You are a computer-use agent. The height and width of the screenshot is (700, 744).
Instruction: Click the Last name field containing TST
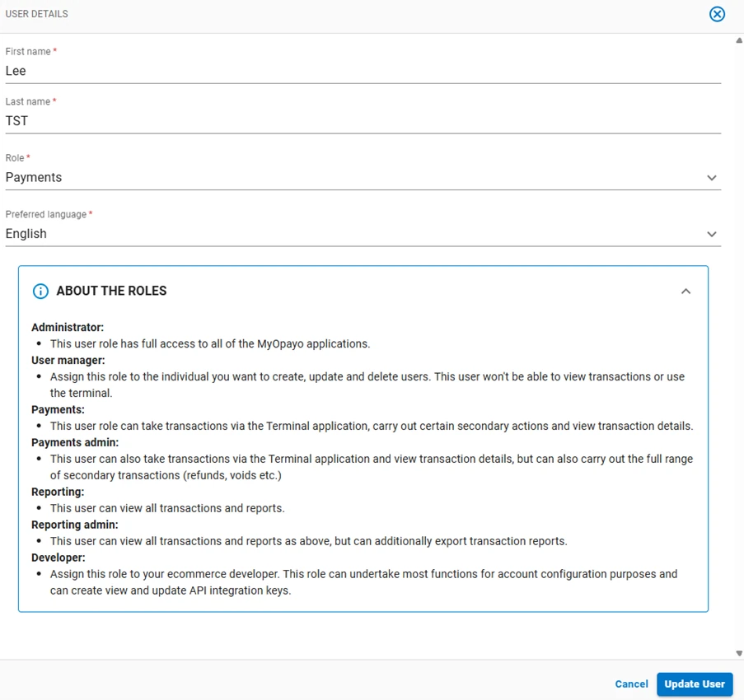[363, 121]
